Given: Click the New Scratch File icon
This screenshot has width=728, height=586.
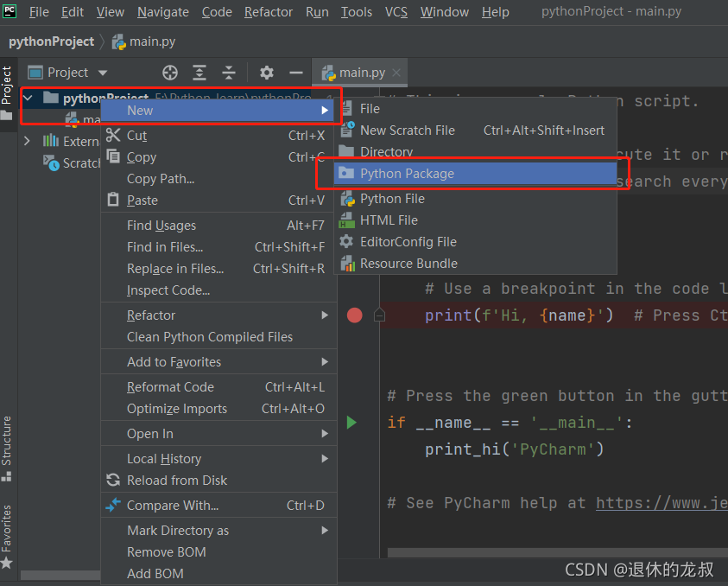Looking at the screenshot, I should tap(347, 130).
